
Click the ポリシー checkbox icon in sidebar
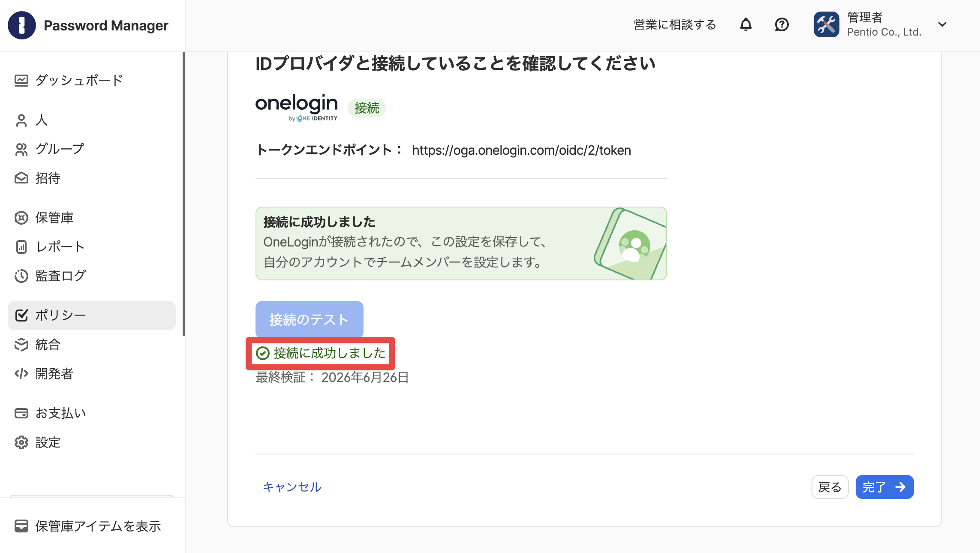click(21, 315)
